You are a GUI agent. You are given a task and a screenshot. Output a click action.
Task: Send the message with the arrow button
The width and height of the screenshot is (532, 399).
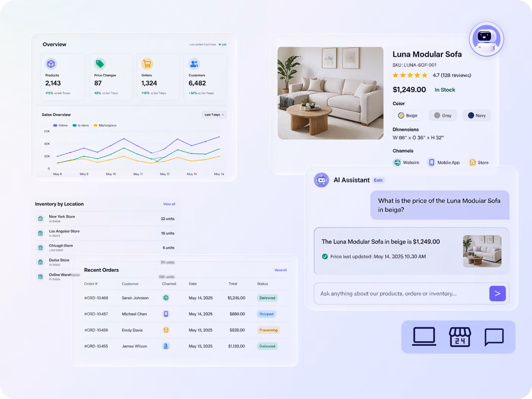(497, 293)
